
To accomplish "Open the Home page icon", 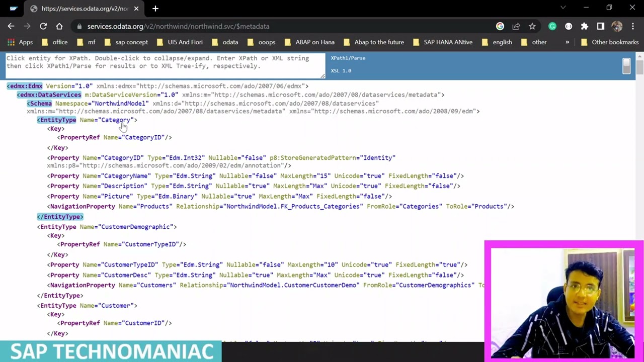I will click(x=59, y=26).
